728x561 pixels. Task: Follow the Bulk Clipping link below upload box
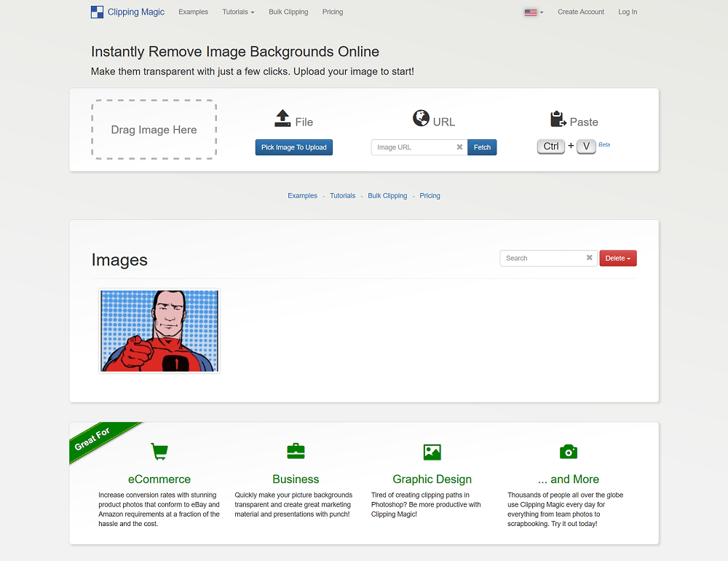tap(388, 196)
